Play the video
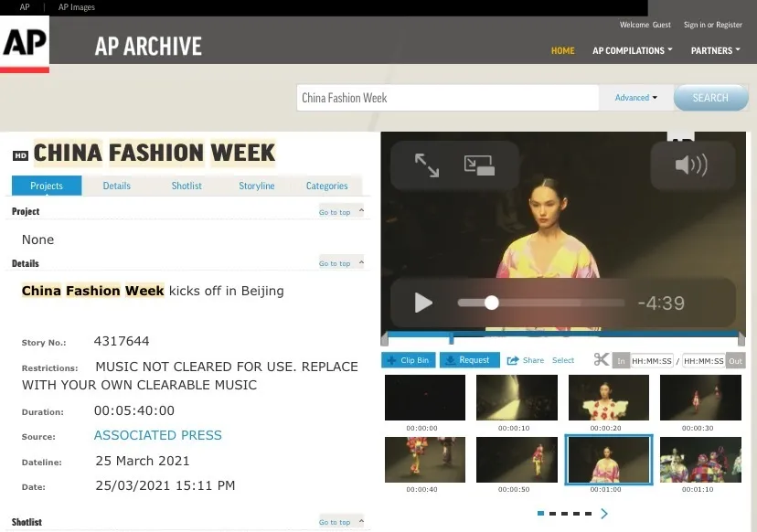The width and height of the screenshot is (757, 532). point(423,303)
